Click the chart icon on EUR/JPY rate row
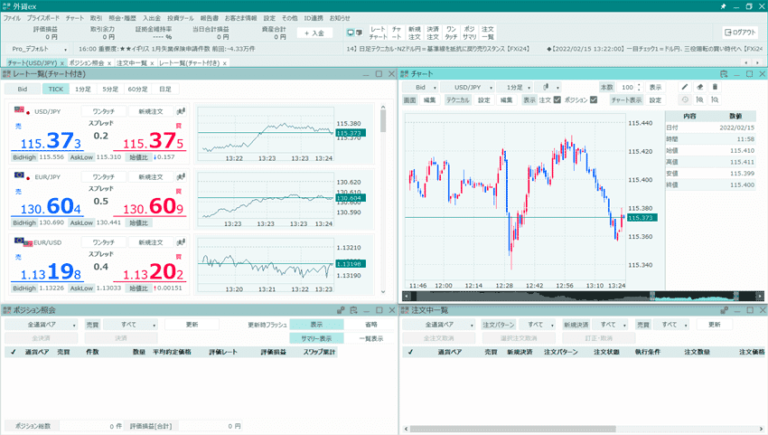This screenshot has height=435, width=768. (181, 176)
